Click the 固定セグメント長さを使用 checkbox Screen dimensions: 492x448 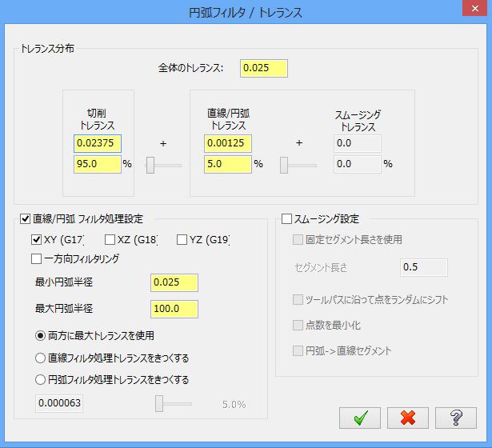click(298, 240)
